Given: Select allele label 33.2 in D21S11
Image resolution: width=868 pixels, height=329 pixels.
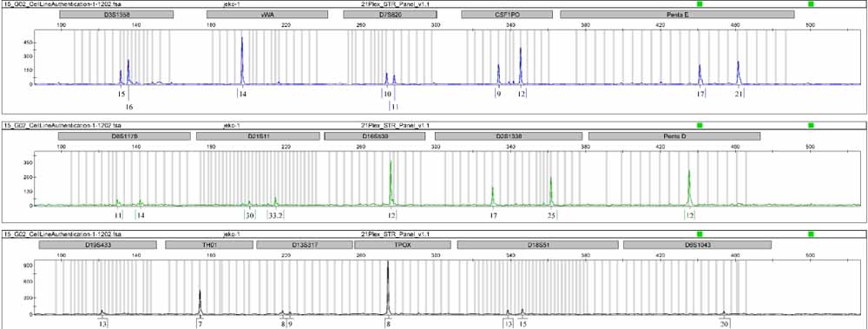Looking at the screenshot, I should [x=276, y=215].
